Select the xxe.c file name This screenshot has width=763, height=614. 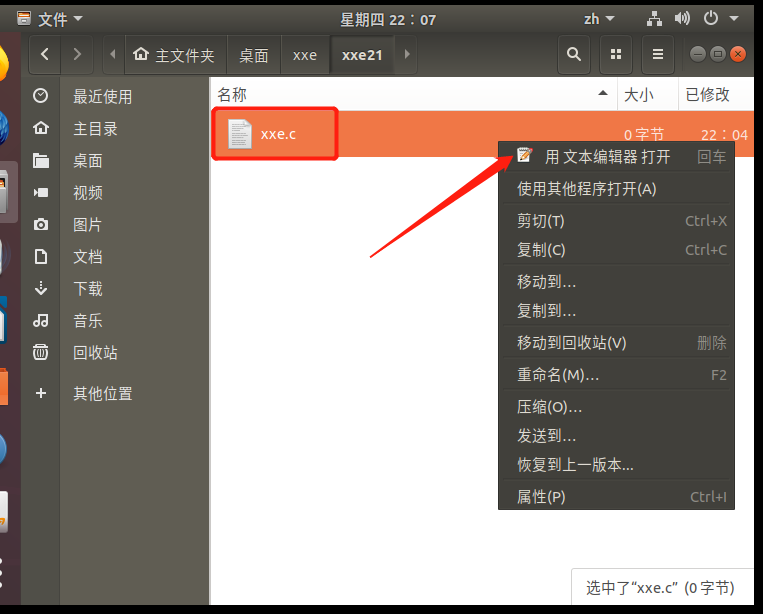pos(278,134)
